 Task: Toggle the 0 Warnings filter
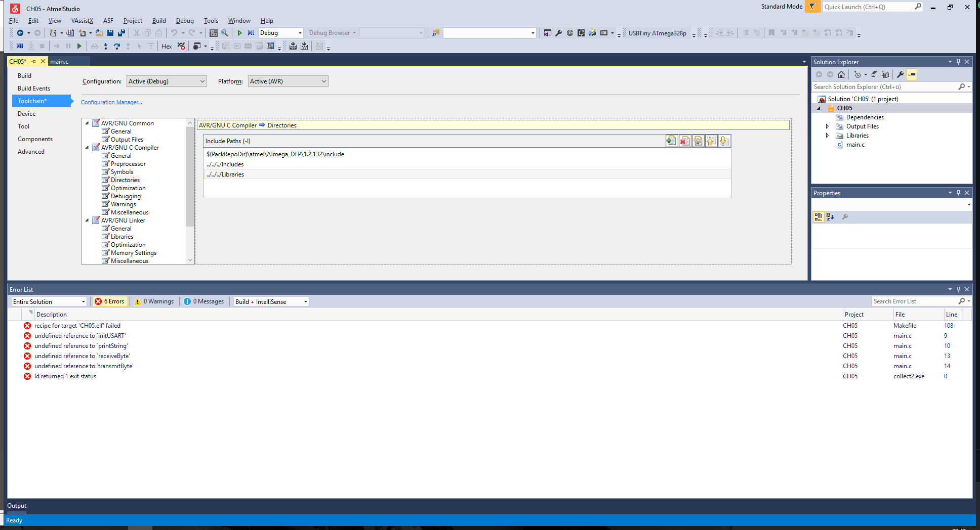coord(154,301)
